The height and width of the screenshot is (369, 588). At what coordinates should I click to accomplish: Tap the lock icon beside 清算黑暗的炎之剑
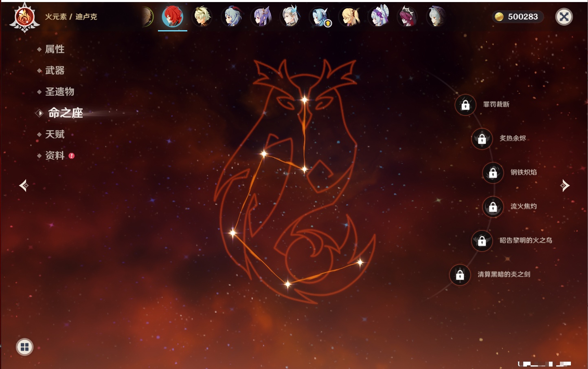pos(460,275)
